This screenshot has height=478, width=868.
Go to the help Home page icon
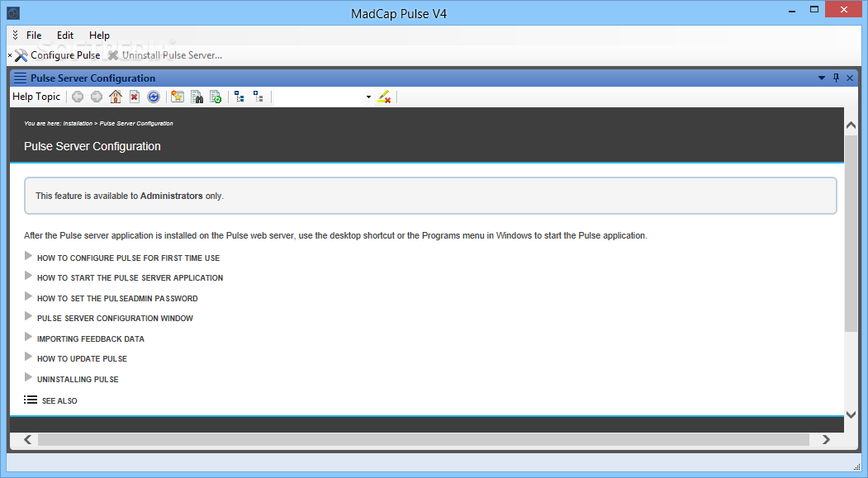[116, 97]
